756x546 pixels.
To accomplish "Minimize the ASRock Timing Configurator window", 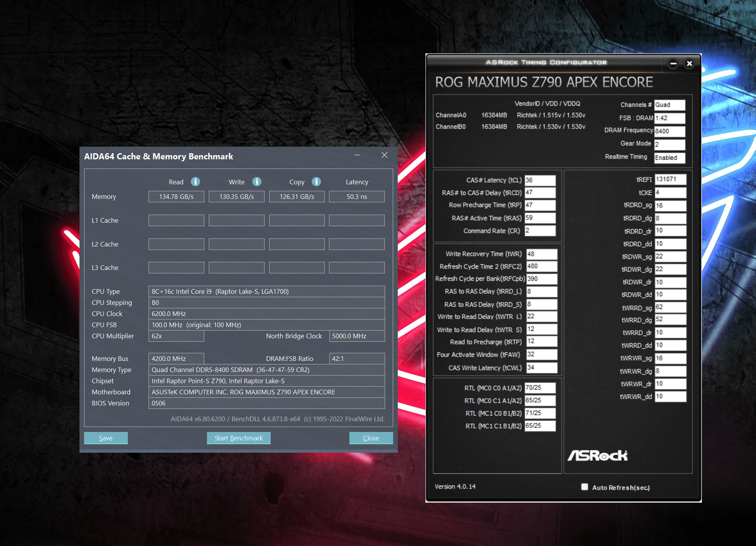I will [x=673, y=64].
